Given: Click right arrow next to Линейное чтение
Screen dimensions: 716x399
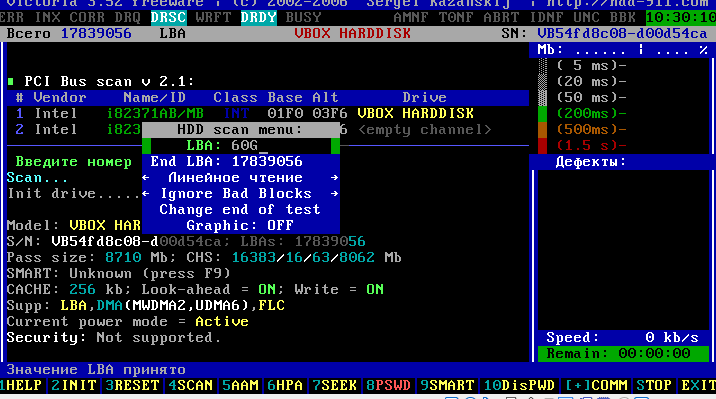Looking at the screenshot, I should [x=335, y=178].
